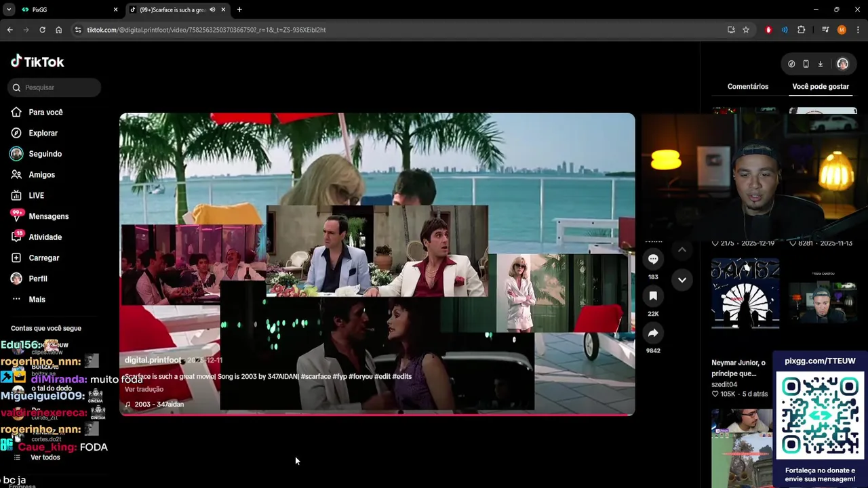Click Ver tradução under caption
The image size is (868, 488).
[x=144, y=389]
